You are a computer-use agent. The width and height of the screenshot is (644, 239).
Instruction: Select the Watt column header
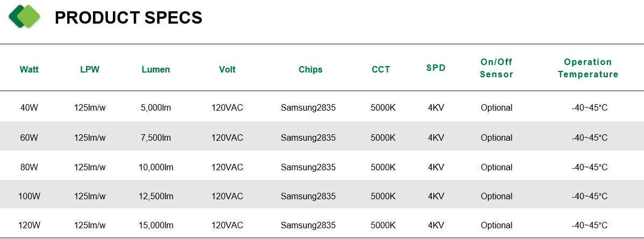coord(29,69)
